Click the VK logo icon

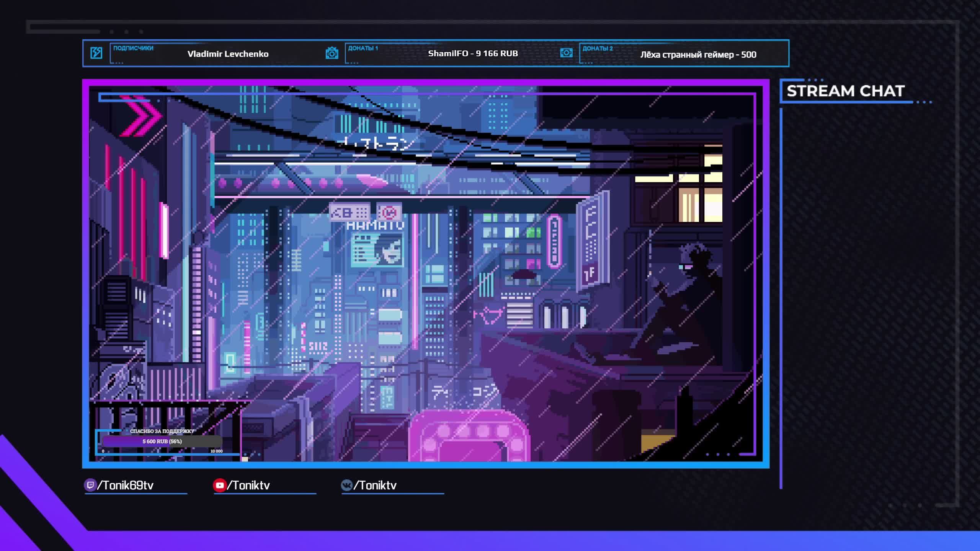pyautogui.click(x=346, y=485)
